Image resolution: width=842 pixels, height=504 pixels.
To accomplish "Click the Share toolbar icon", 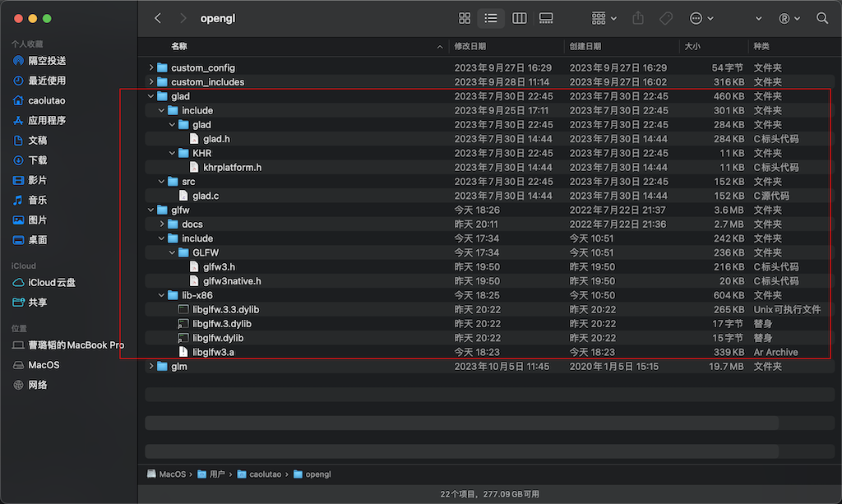I will point(638,18).
